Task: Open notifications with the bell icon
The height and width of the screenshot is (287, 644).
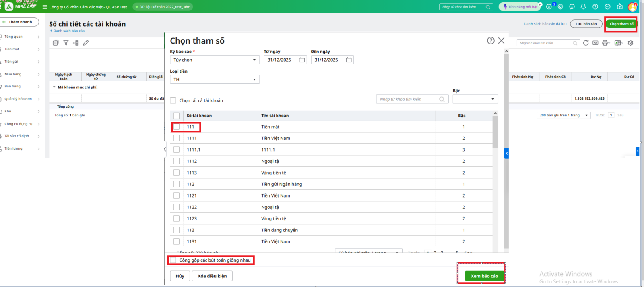Action: click(x=583, y=7)
